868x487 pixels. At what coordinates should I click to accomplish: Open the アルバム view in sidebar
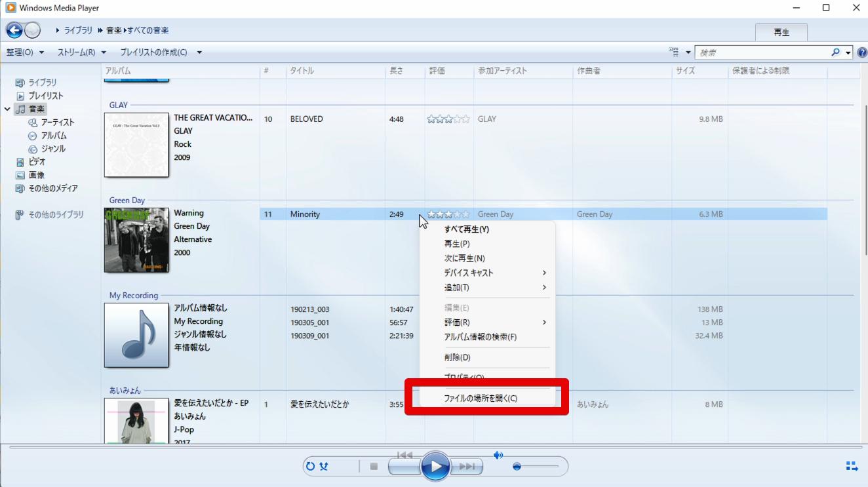[54, 136]
